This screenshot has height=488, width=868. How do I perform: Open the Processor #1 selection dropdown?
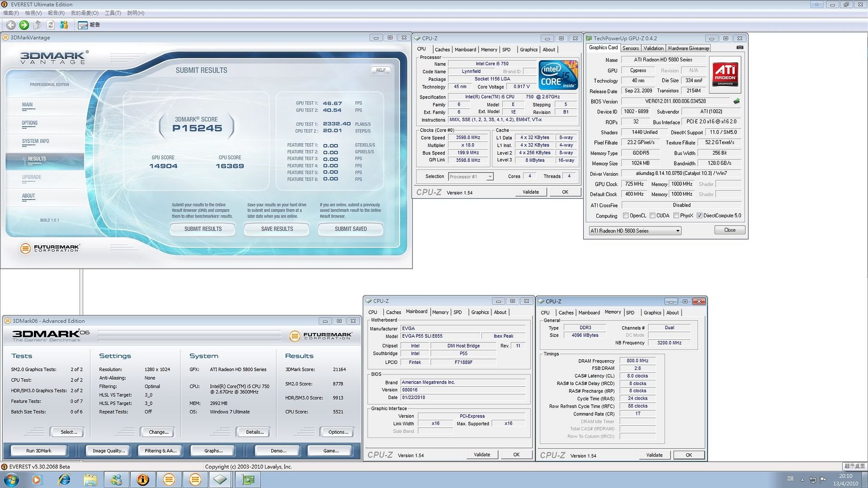pyautogui.click(x=490, y=177)
